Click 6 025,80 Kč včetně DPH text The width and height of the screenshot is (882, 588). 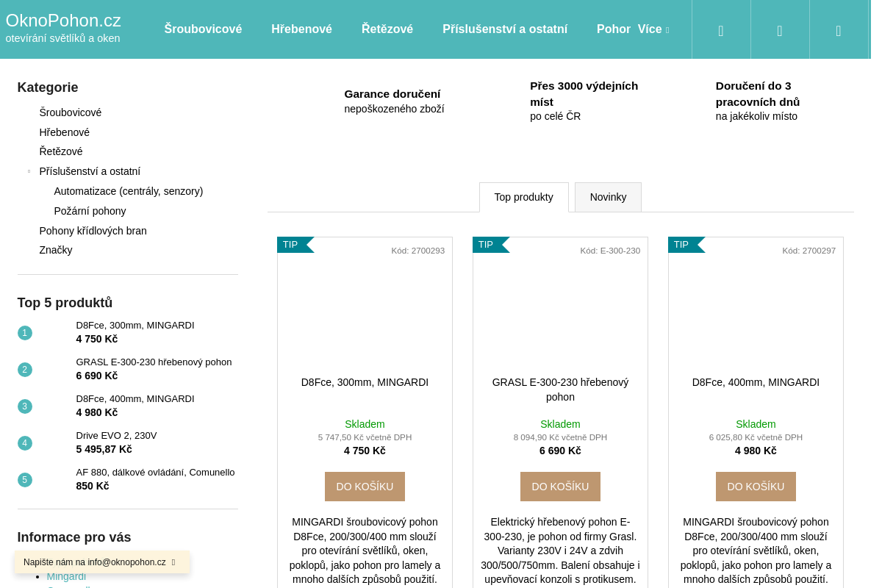[x=756, y=437]
